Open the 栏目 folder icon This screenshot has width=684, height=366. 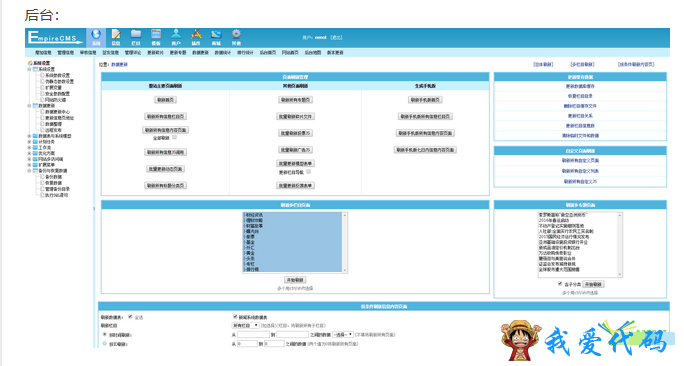coord(136,37)
